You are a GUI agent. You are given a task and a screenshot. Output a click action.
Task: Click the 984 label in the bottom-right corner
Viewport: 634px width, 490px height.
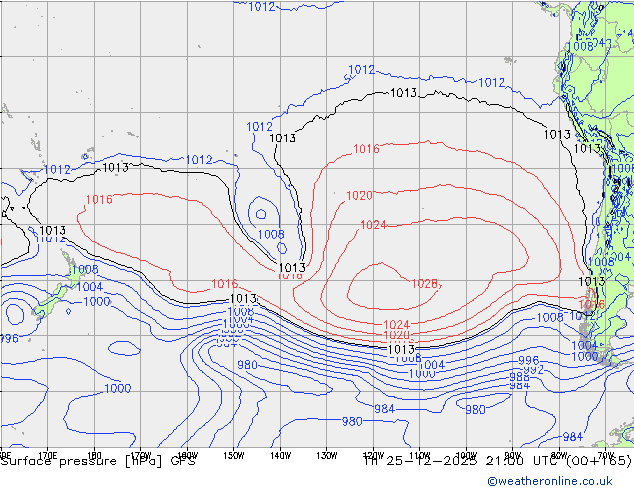[x=573, y=437]
